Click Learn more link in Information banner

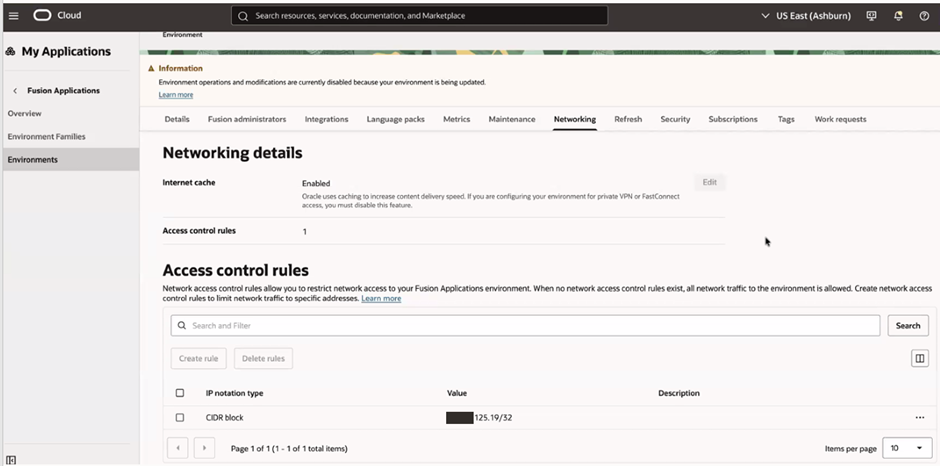(x=176, y=95)
